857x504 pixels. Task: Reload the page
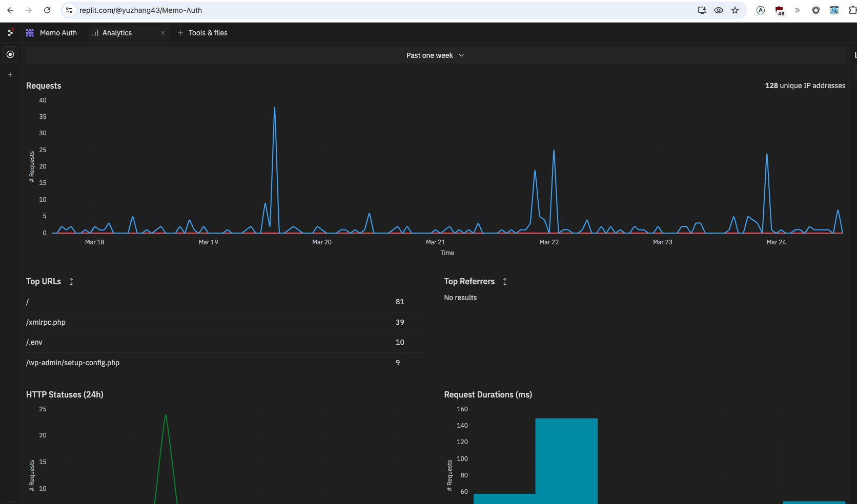pos(47,10)
